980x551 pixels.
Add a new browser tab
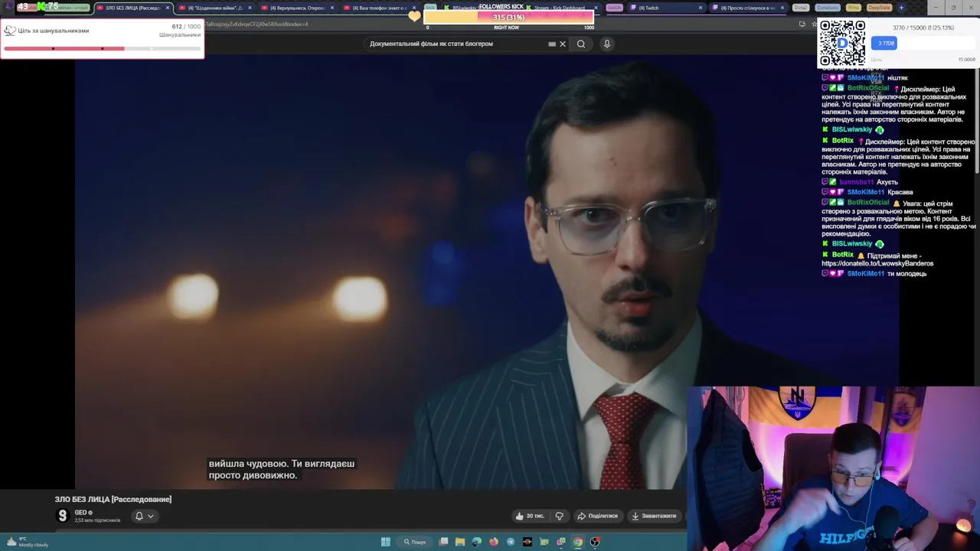[x=901, y=8]
